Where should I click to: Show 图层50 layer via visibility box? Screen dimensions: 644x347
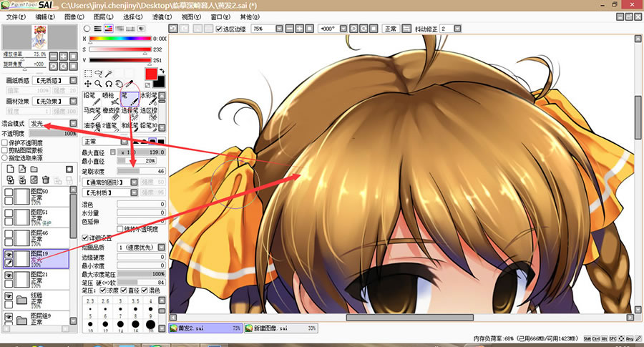[x=9, y=192]
